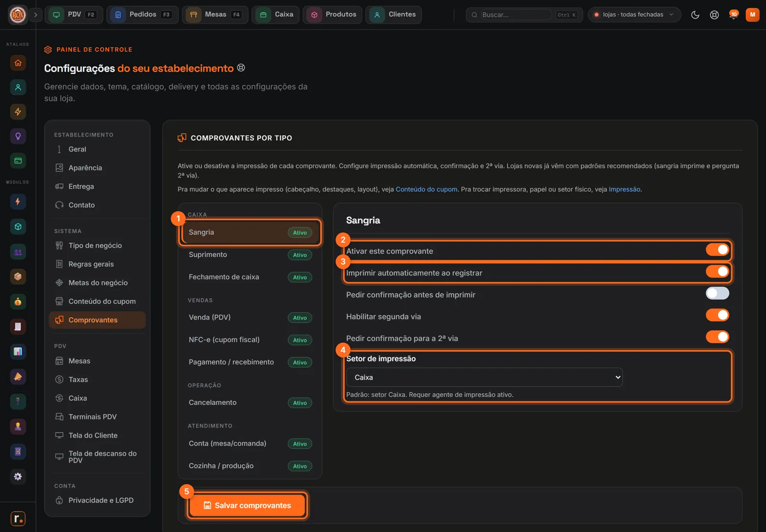Open the user shortcut icon in the sidebar
The height and width of the screenshot is (532, 766).
(x=18, y=87)
